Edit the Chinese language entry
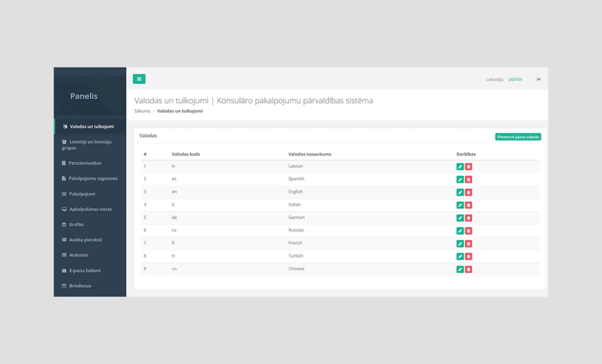Image resolution: width=602 pixels, height=364 pixels. click(460, 269)
